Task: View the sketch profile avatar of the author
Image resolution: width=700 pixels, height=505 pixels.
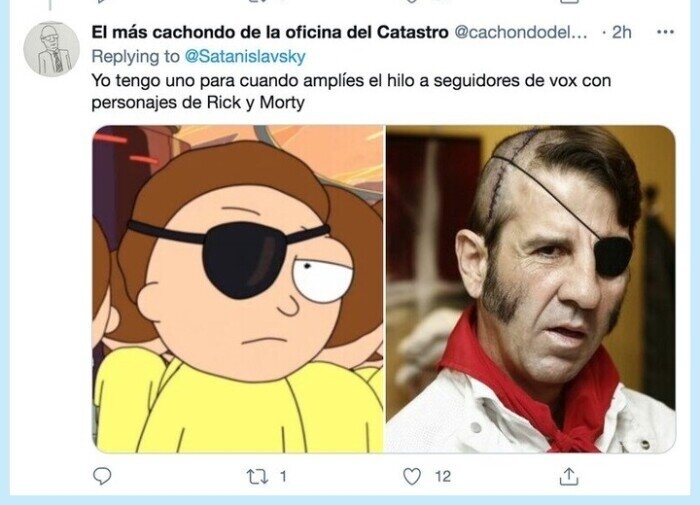Action: [51, 49]
